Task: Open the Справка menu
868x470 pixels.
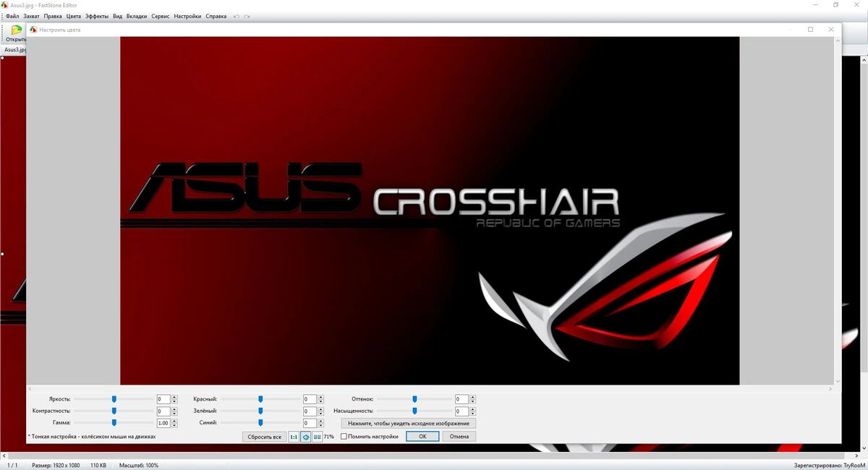Action: pos(216,16)
